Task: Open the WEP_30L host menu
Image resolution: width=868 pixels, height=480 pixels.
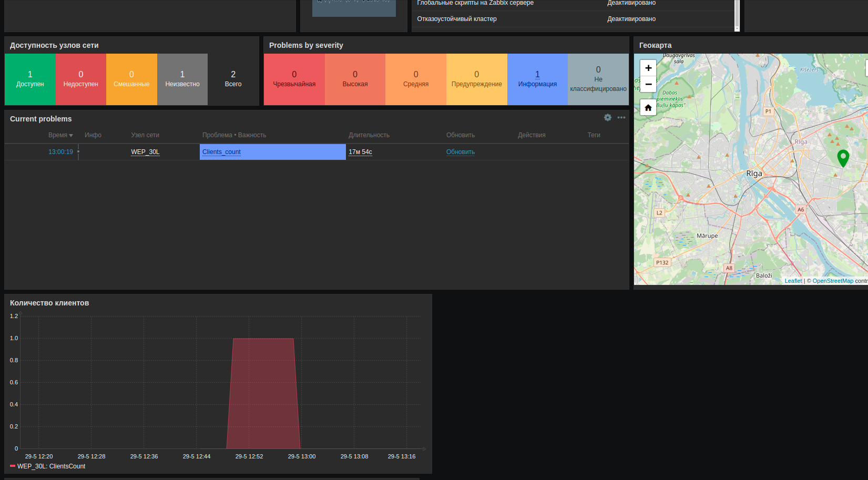Action: [145, 152]
